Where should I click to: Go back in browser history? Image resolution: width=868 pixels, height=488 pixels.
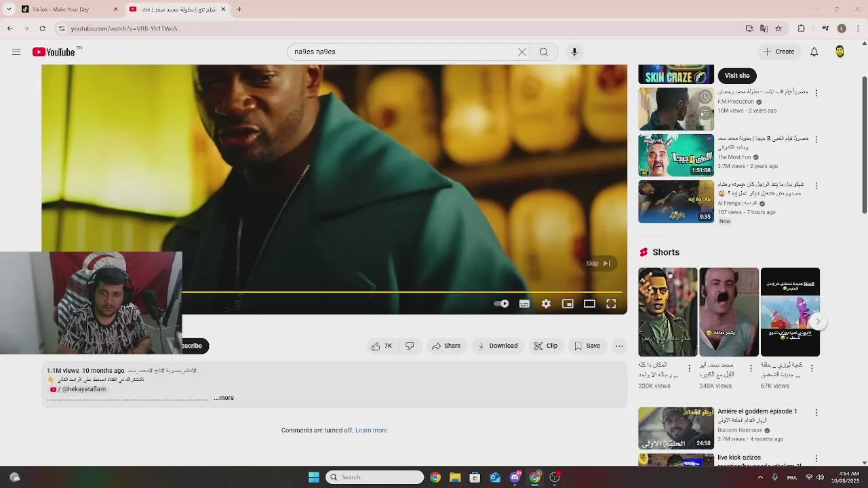point(9,28)
